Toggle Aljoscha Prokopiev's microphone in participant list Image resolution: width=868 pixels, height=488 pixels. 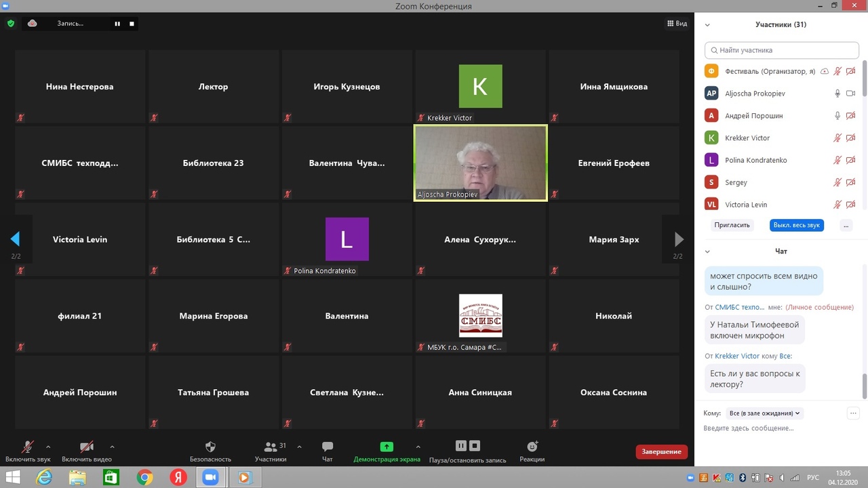click(x=837, y=94)
